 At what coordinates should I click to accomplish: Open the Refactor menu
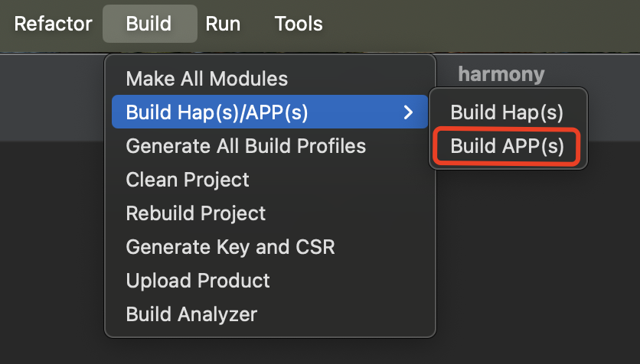(x=53, y=24)
